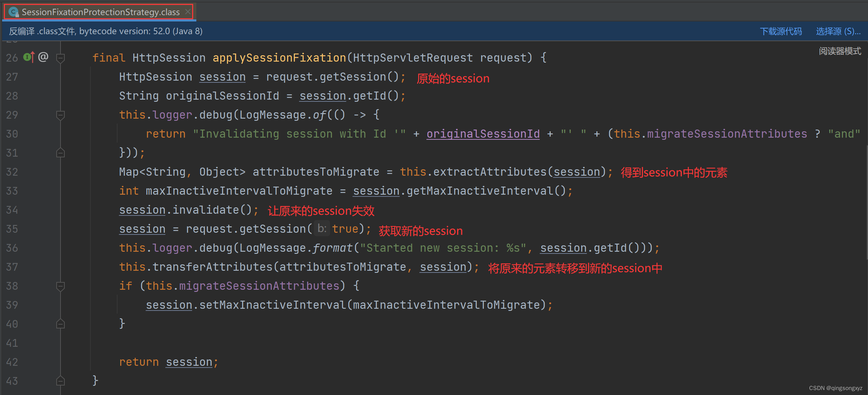The image size is (868, 395).
Task: Click the fold end marker on line 40
Action: point(61,324)
